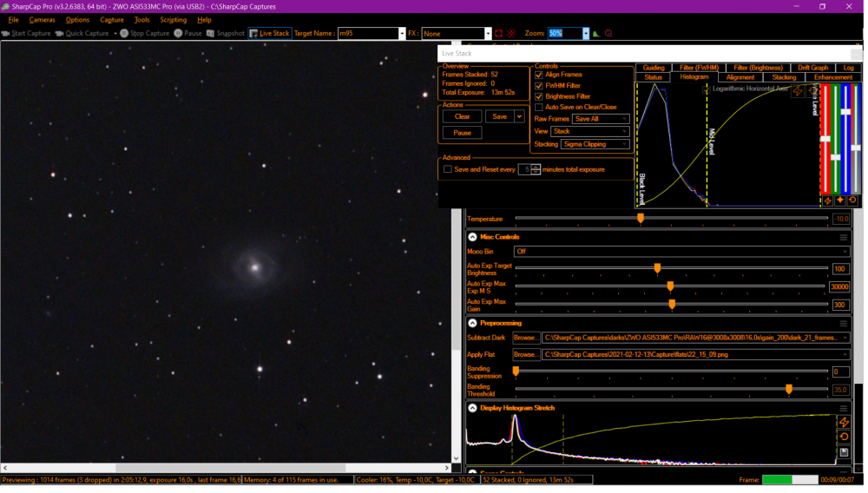Viewport: 868px width, 493px height.
Task: Click the Banding Suppression value field
Action: [840, 372]
